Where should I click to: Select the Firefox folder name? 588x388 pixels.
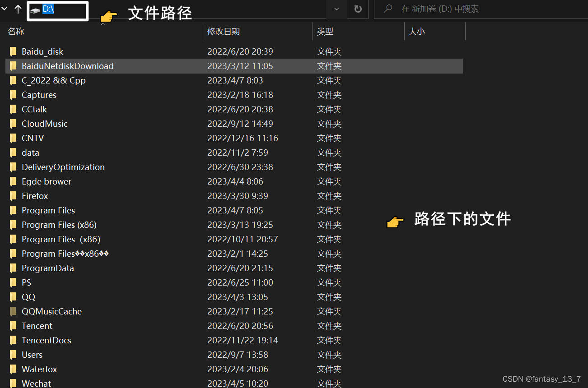35,196
